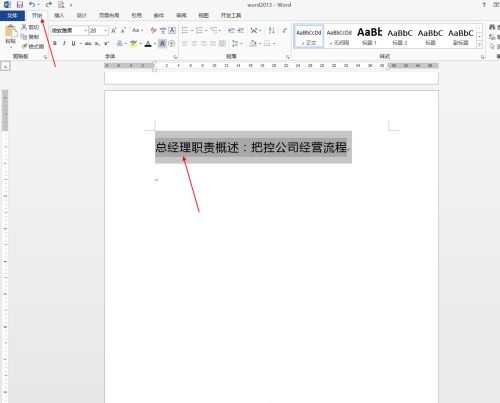The height and width of the screenshot is (403, 500).
Task: Click the ruler tab selector box
Action: point(5,66)
